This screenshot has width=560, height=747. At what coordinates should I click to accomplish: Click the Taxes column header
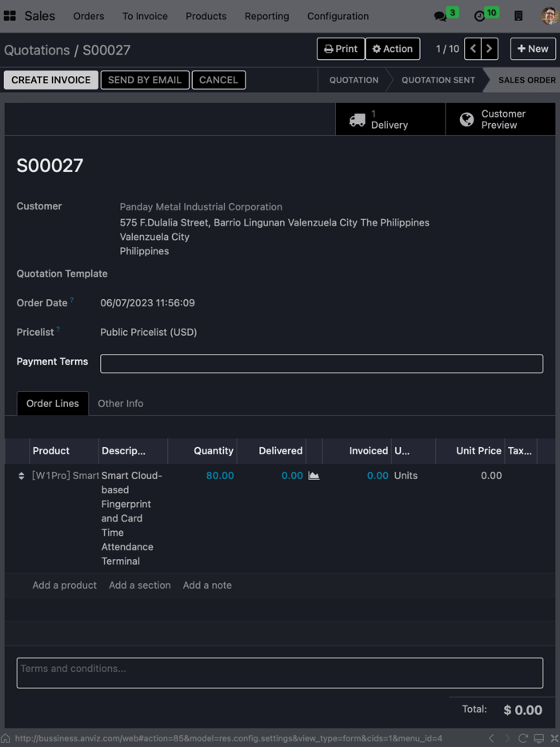pos(521,450)
